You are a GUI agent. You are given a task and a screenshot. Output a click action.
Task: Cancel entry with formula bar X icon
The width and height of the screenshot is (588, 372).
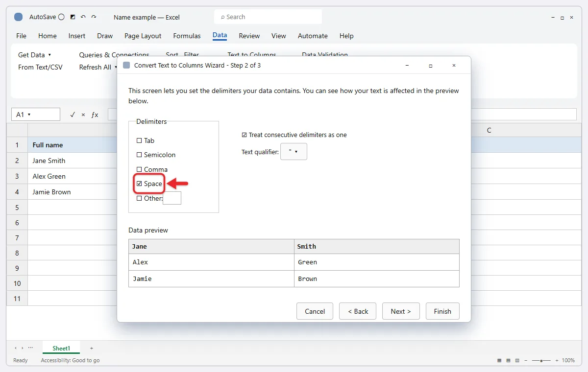83,115
